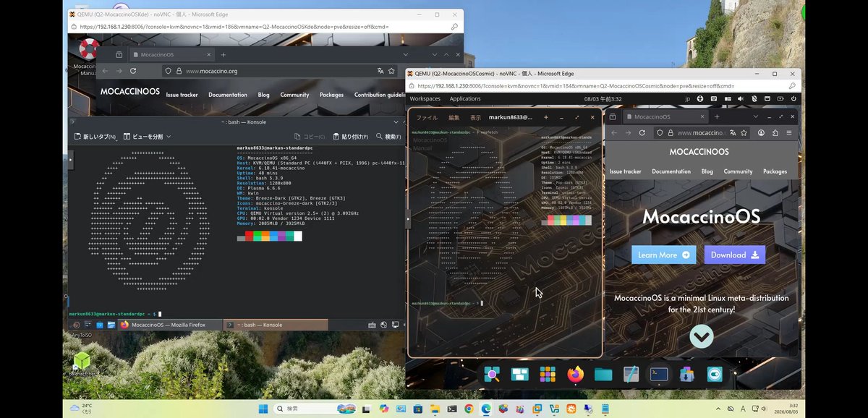
Task: Open the workspaces overview icon in the COSMIC dock
Action: click(x=519, y=374)
